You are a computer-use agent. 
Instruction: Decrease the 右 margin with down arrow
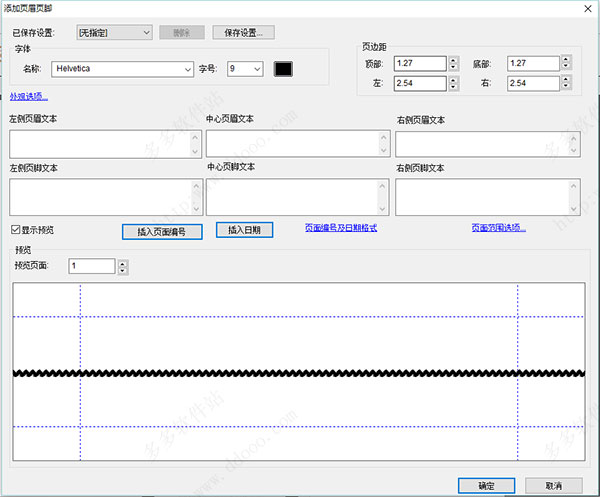pos(566,86)
